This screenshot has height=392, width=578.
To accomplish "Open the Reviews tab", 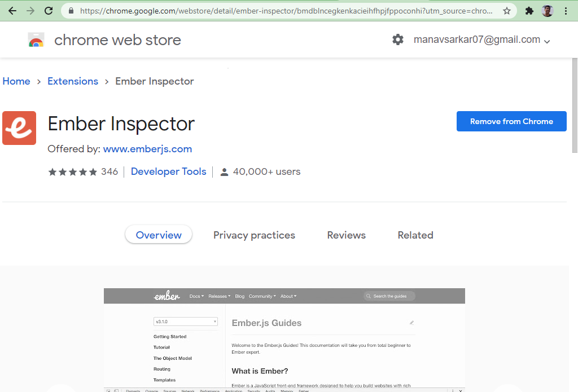I will 346,235.
